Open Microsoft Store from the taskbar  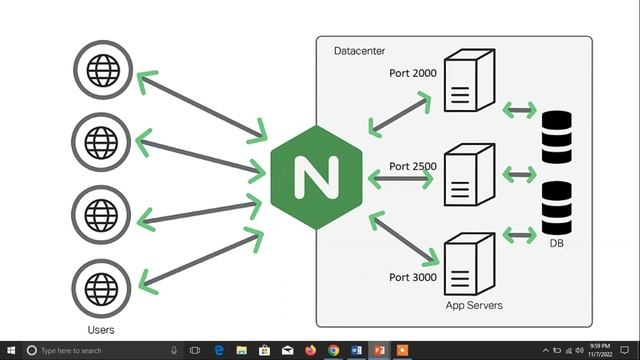click(264, 350)
